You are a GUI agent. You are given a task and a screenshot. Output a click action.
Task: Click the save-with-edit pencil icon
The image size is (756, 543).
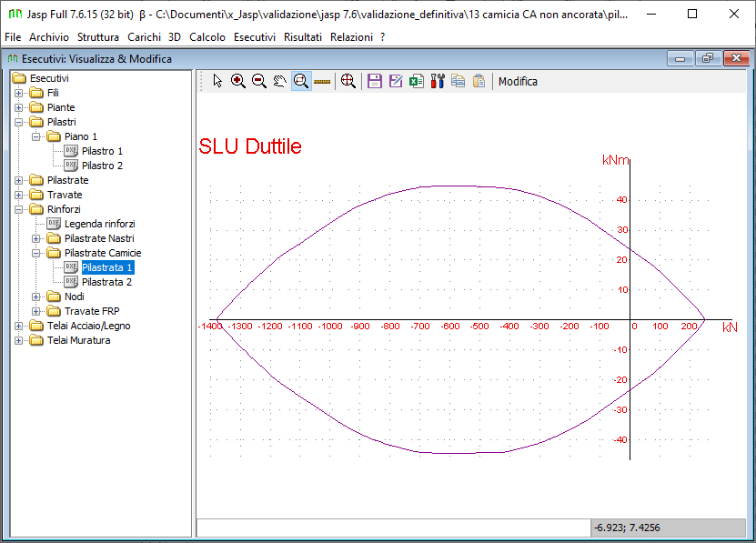pyautogui.click(x=396, y=81)
